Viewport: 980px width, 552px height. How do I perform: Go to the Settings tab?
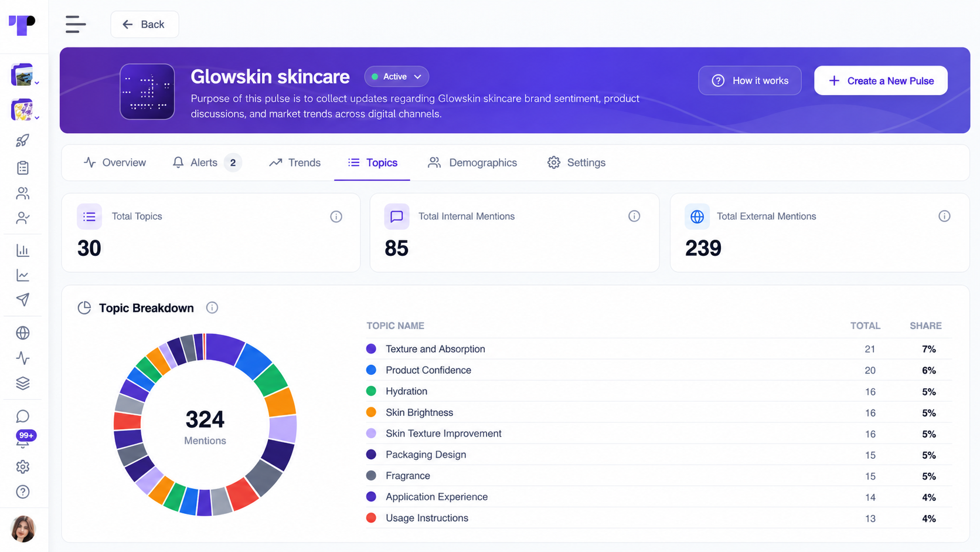pos(576,162)
